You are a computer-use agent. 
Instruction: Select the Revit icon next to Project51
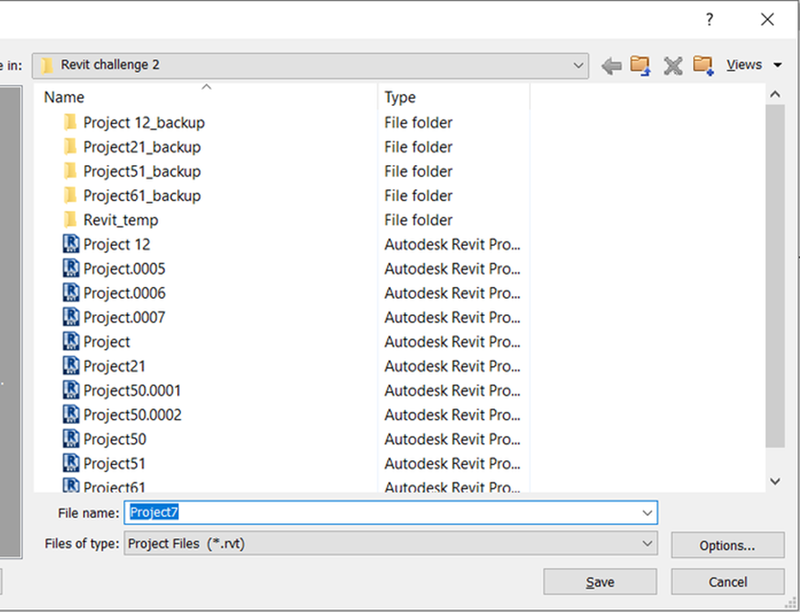click(71, 463)
